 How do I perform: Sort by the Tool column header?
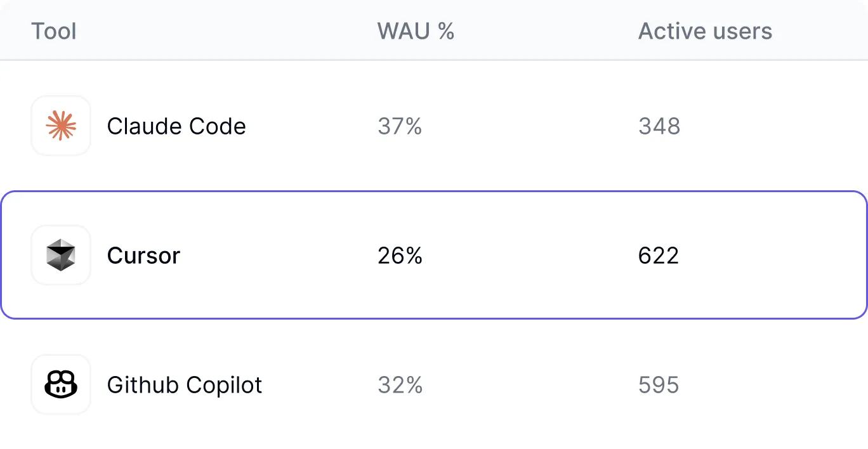click(x=54, y=31)
